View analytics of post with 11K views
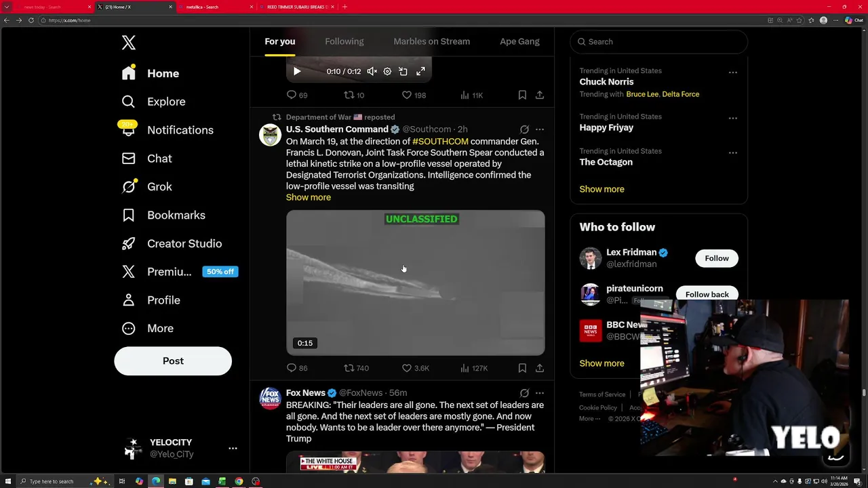868x488 pixels. pyautogui.click(x=471, y=96)
